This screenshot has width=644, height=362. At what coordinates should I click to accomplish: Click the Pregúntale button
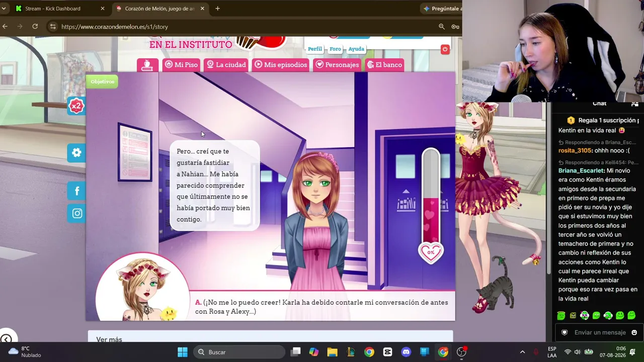pyautogui.click(x=441, y=9)
